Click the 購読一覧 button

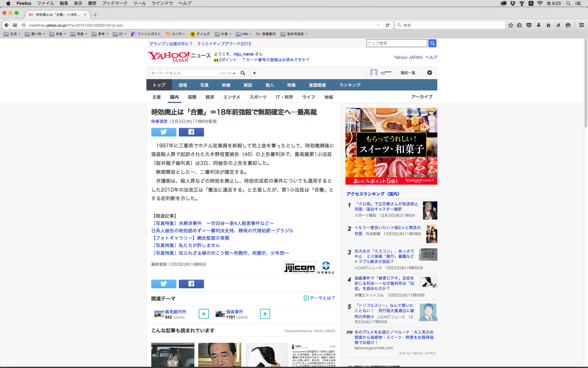[x=408, y=73]
